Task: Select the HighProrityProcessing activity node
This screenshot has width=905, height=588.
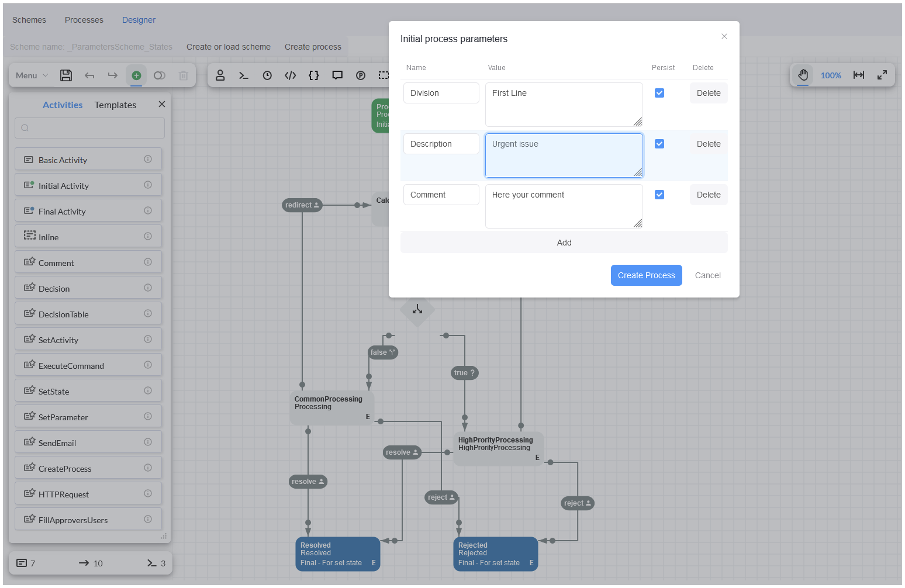Action: (x=499, y=448)
